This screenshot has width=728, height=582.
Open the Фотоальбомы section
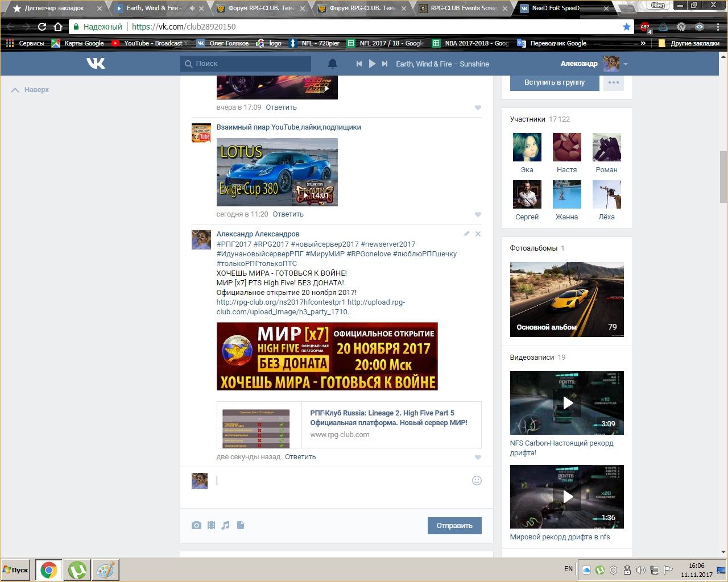point(537,248)
